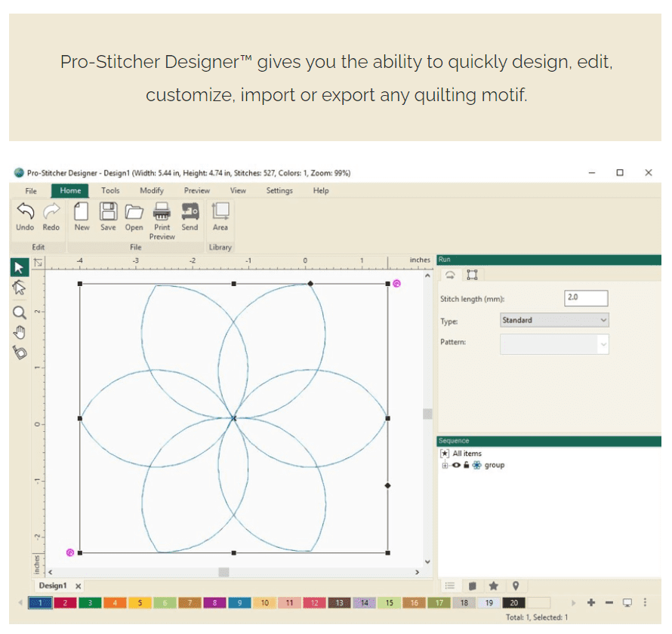Close the Design1 tab
Screen dimensions: 672x634
click(x=78, y=586)
